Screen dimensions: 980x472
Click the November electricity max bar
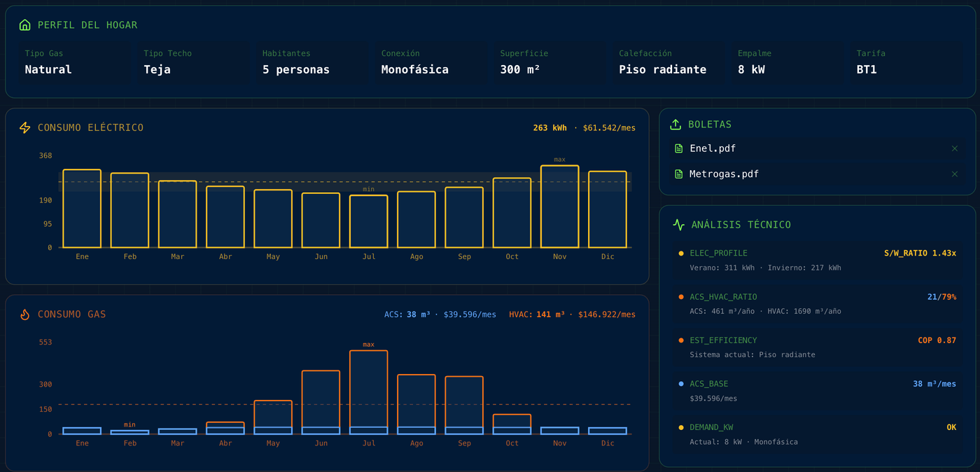click(559, 207)
